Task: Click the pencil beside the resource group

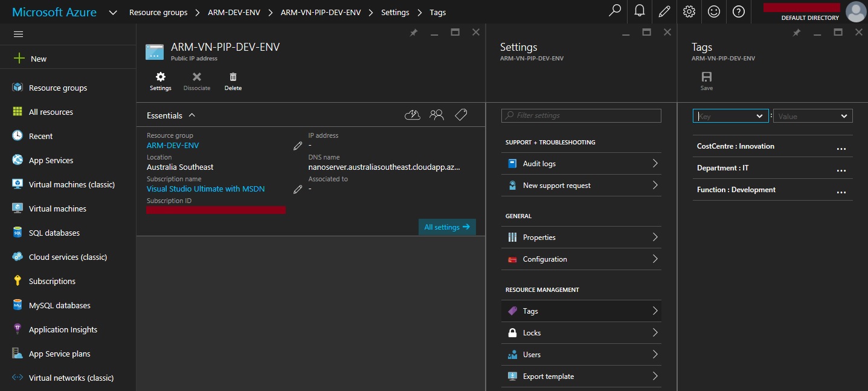Action: point(298,146)
